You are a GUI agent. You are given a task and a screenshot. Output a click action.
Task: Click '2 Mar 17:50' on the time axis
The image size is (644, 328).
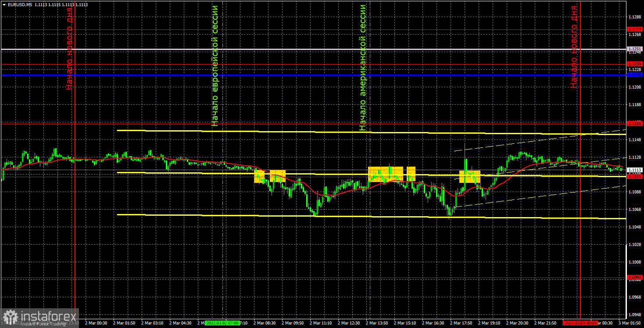click(461, 323)
